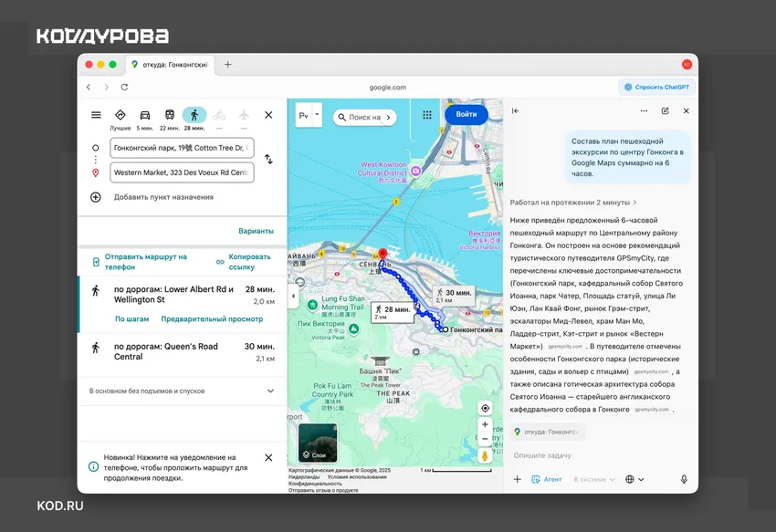Click the google.com address bar
The width and height of the screenshot is (776, 532).
coord(387,87)
